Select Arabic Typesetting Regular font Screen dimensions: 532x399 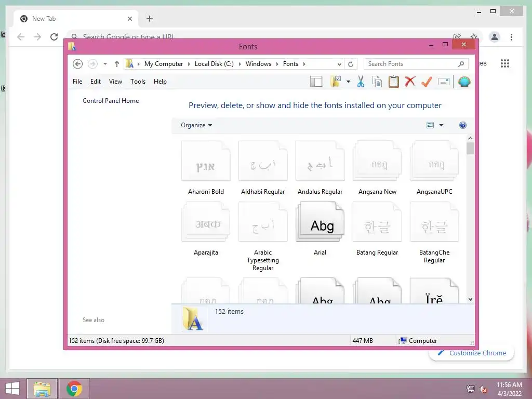coord(263,236)
